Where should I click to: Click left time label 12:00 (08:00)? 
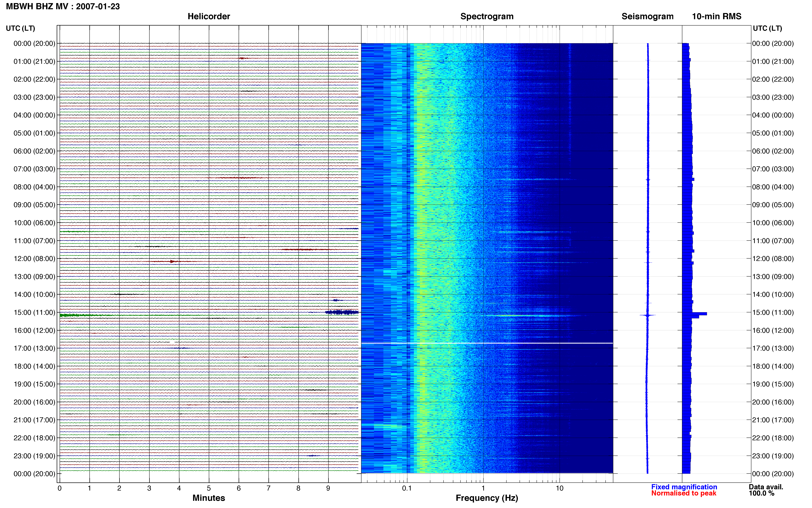click(34, 259)
